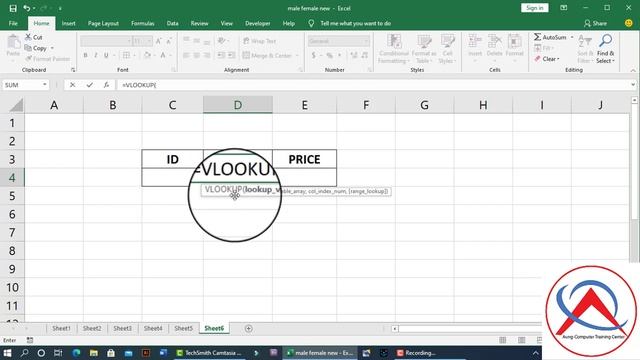
Task: Click the Sort & Filter icon
Action: [585, 41]
